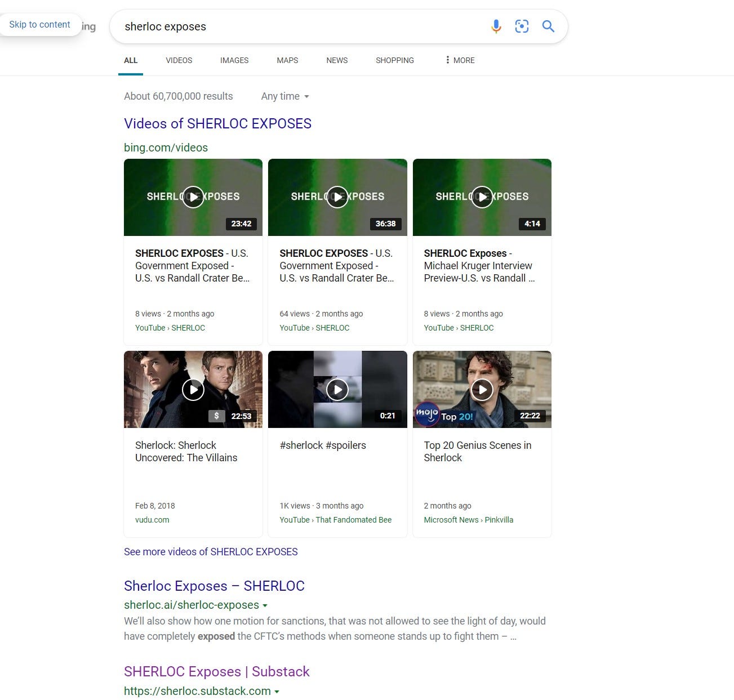Click the 0:21 duration badge
The image size is (734, 700).
pyautogui.click(x=388, y=416)
